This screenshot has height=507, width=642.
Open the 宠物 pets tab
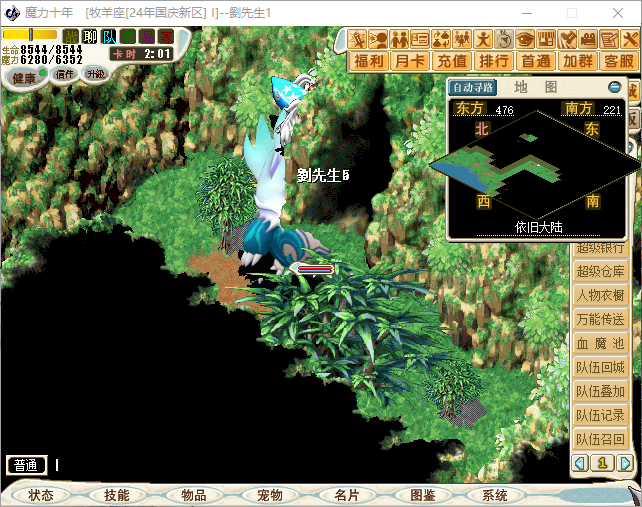(270, 495)
